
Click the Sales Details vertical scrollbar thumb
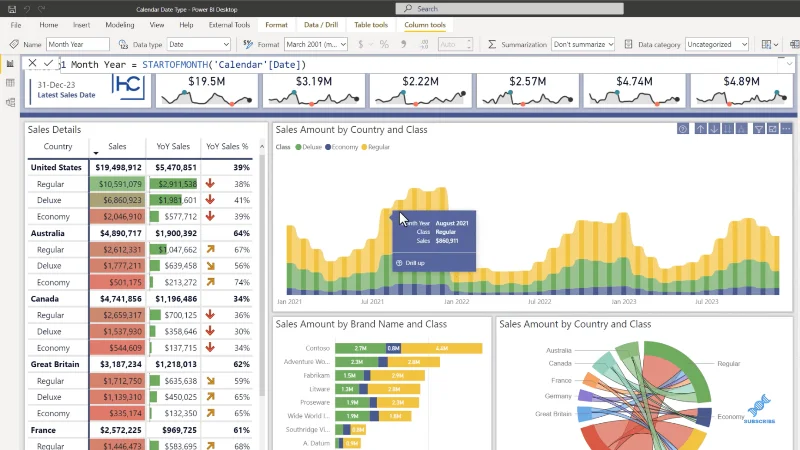pos(262,276)
